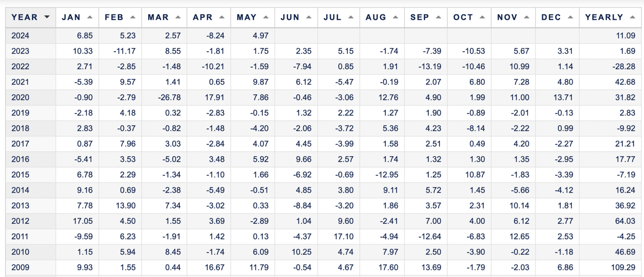Click the FEB column sort arrow
Screen dimensions: 644x277
(x=133, y=17)
